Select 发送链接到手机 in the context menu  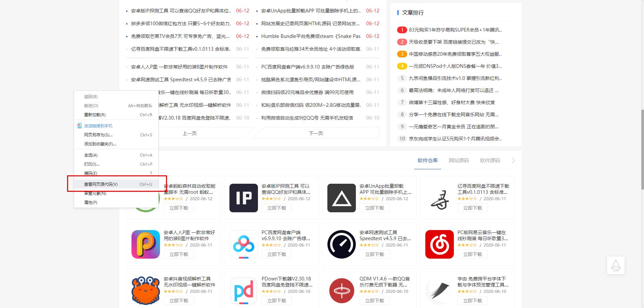[98, 125]
